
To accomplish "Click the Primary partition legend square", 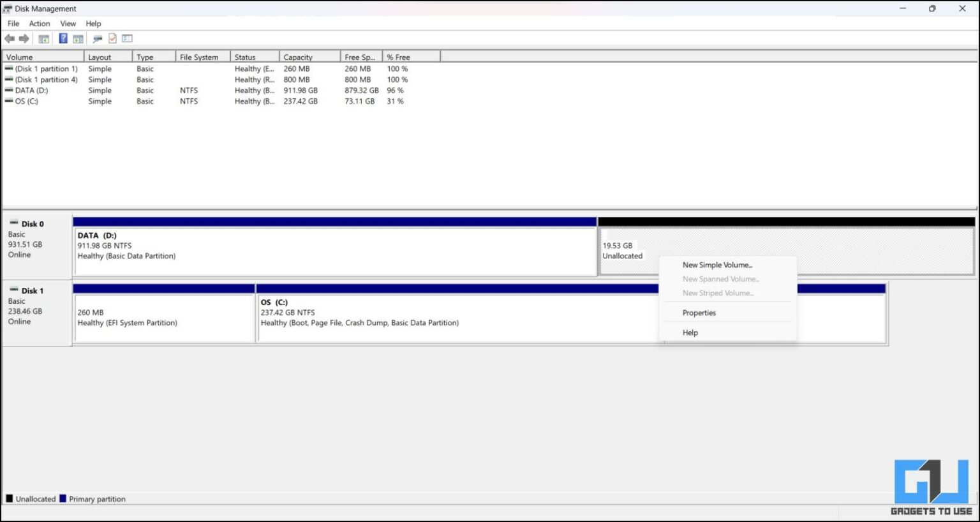I will (63, 498).
